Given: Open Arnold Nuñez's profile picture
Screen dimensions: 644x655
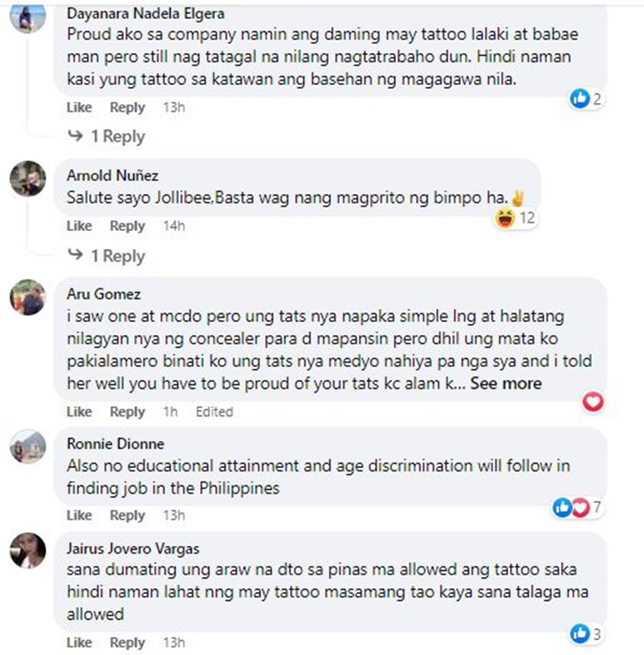Looking at the screenshot, I should click(27, 179).
